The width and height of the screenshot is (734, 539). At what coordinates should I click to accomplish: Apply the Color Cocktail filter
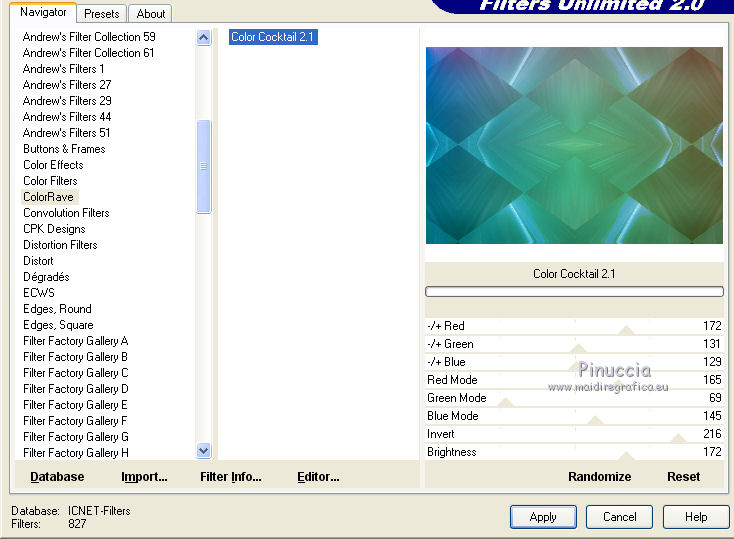[x=543, y=517]
